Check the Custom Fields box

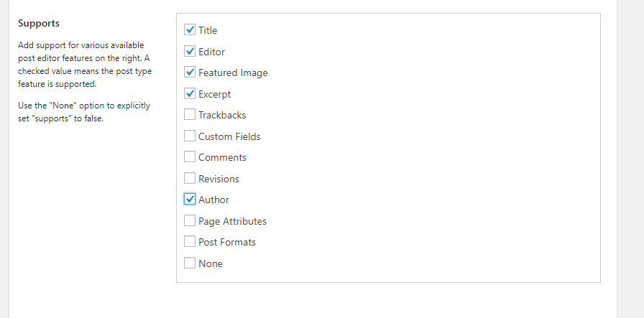[190, 136]
